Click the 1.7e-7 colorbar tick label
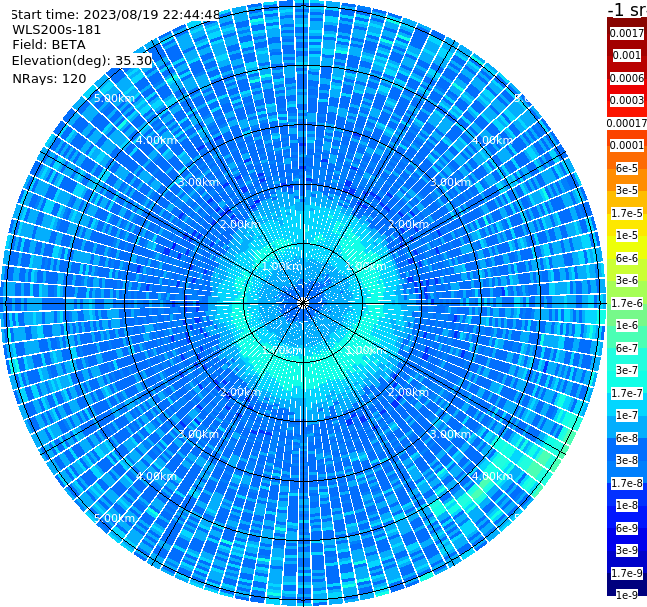The width and height of the screenshot is (647, 607). [x=627, y=393]
